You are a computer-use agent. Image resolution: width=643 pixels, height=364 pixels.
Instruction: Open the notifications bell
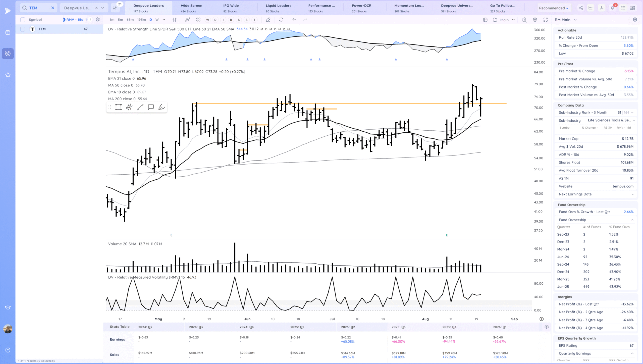pyautogui.click(x=612, y=8)
